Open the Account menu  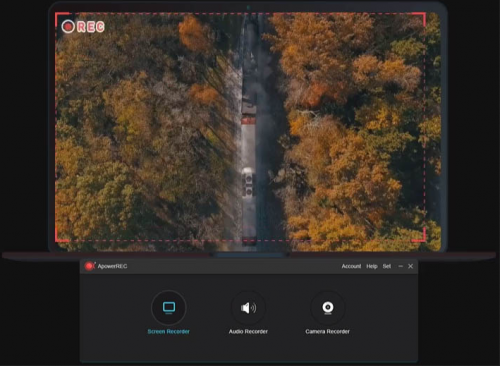click(x=351, y=266)
